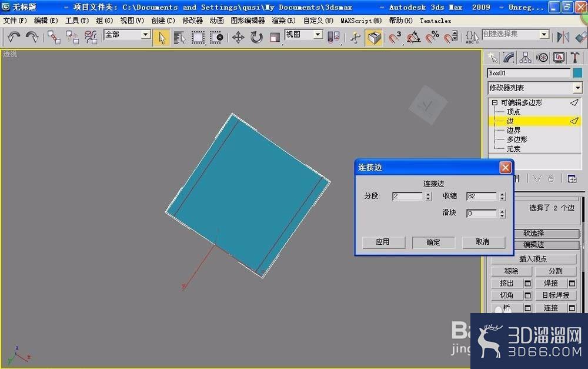588x369 pixels.
Task: Click the 连接 button in edit edges
Action: click(x=551, y=308)
